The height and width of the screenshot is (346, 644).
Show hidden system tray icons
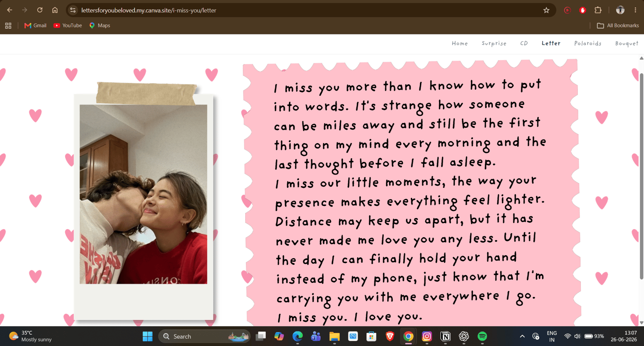522,336
